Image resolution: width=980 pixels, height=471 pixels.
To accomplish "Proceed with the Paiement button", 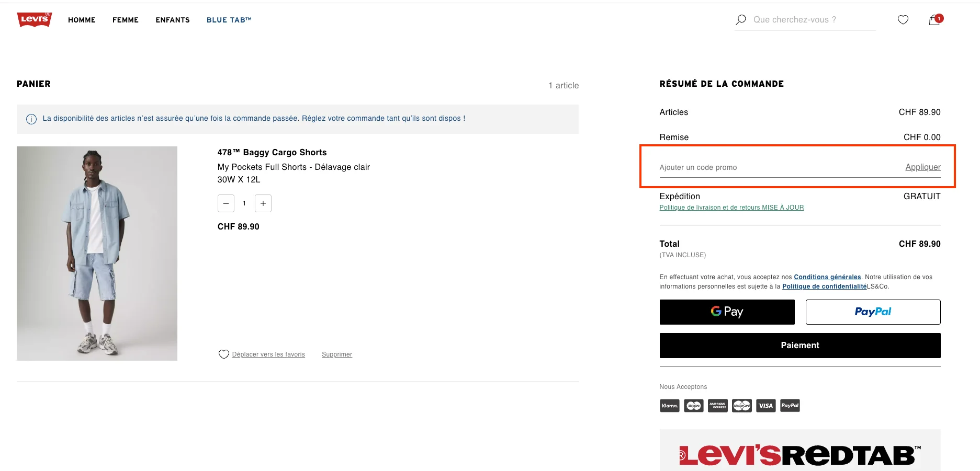I will coord(800,346).
